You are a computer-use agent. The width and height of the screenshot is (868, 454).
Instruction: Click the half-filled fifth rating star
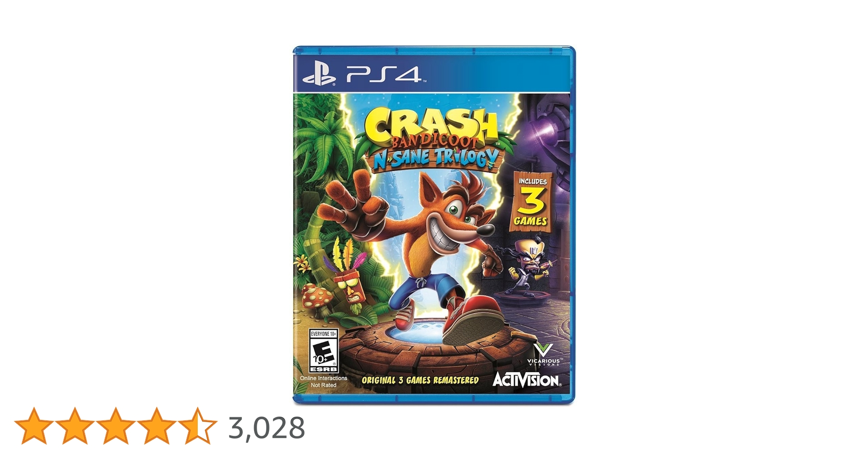coord(198,425)
